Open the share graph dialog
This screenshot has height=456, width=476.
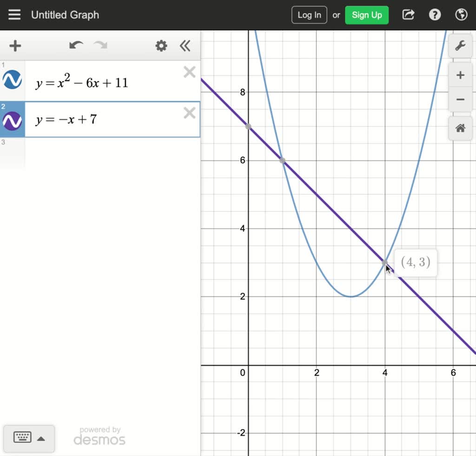pyautogui.click(x=408, y=14)
